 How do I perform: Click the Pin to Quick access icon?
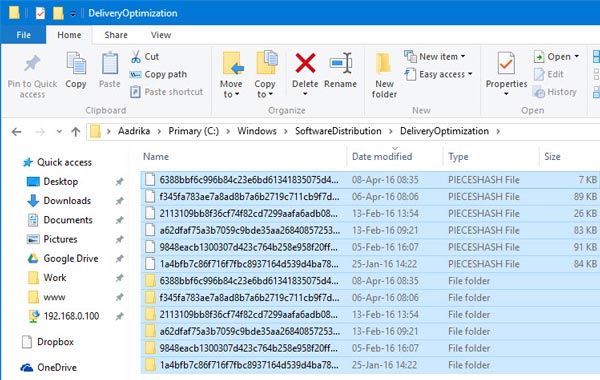coord(32,63)
